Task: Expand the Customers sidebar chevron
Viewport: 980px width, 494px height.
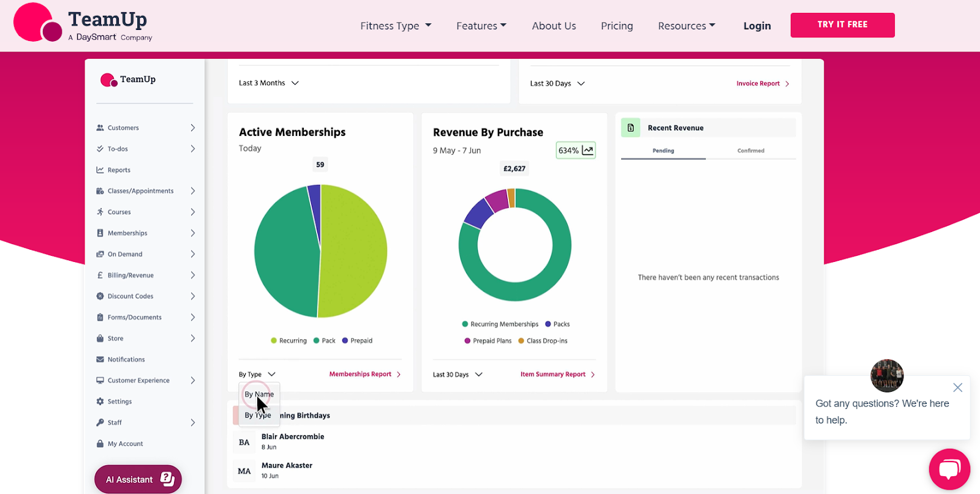Action: pyautogui.click(x=193, y=128)
